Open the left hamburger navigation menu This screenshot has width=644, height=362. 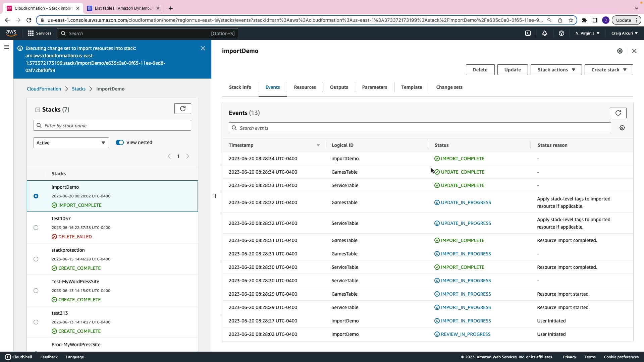coord(7,47)
